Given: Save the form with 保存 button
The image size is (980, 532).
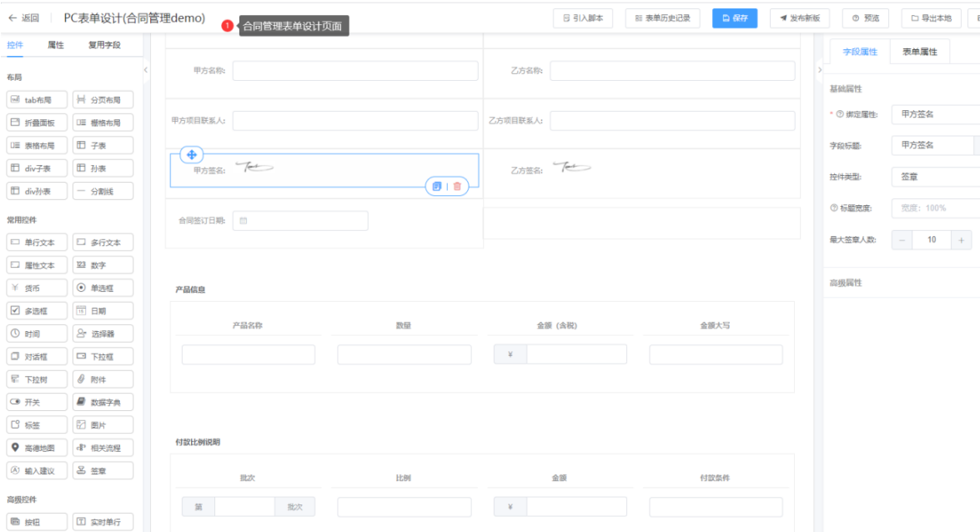Looking at the screenshot, I should (x=735, y=18).
